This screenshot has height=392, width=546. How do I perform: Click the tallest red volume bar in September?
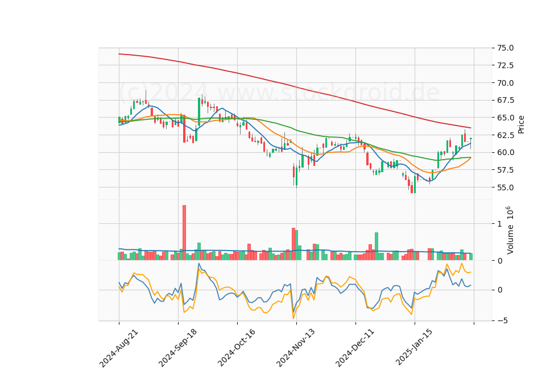(x=184, y=233)
